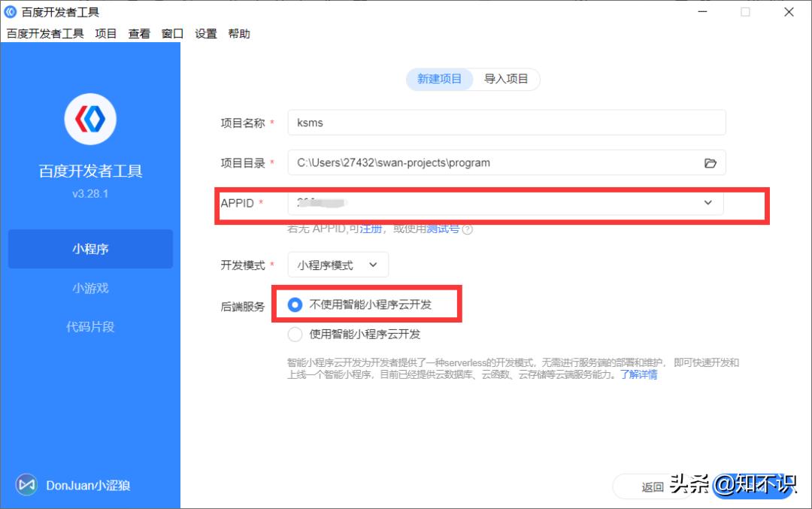Open the project directory folder browser
The width and height of the screenshot is (812, 509).
710,162
